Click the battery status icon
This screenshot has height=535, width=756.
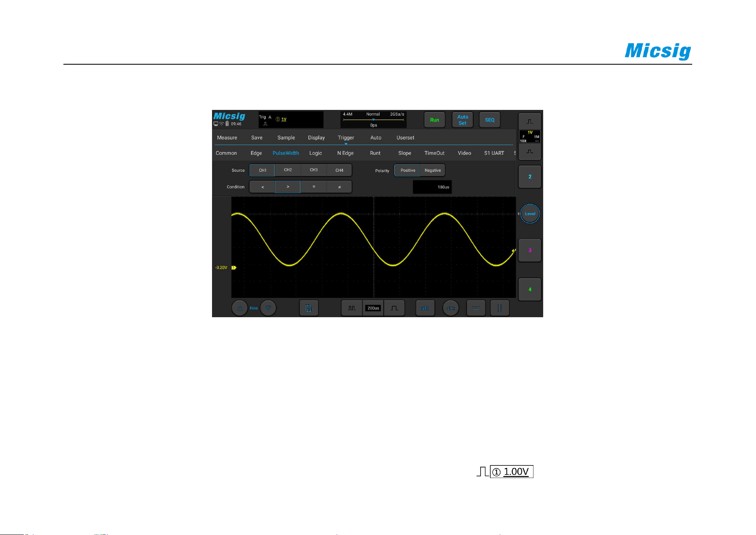tap(227, 124)
